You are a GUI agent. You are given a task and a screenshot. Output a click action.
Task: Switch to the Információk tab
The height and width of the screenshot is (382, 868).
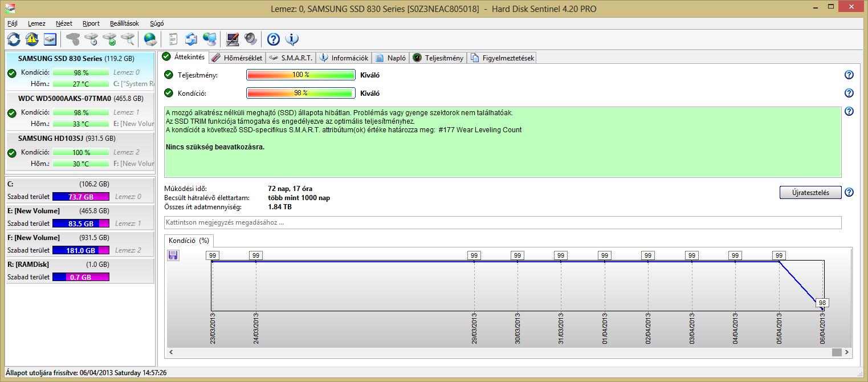pos(344,58)
